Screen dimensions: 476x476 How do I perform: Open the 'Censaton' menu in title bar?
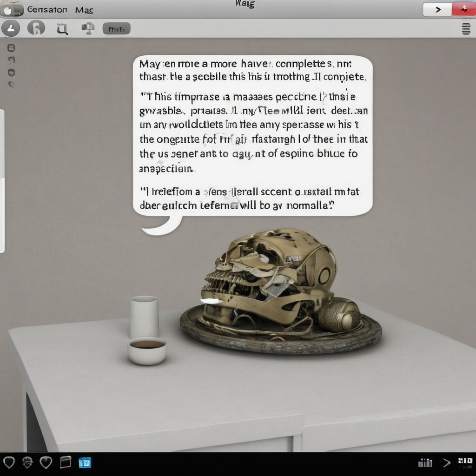[x=47, y=9]
